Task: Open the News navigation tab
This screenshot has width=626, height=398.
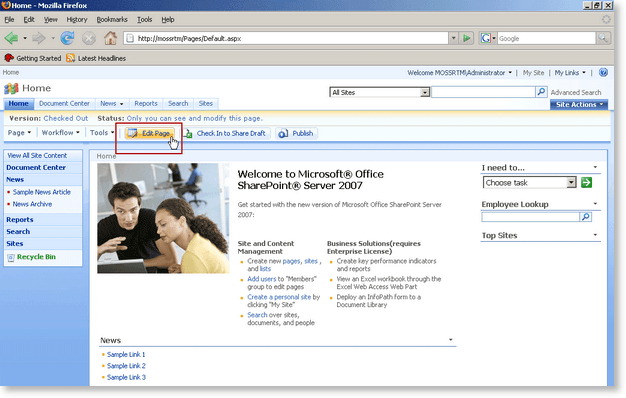Action: (x=111, y=104)
